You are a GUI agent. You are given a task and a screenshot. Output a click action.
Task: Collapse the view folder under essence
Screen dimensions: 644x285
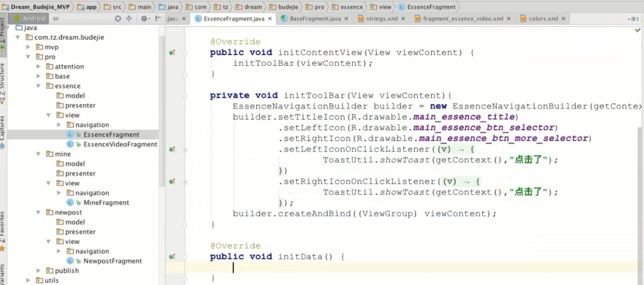point(49,115)
